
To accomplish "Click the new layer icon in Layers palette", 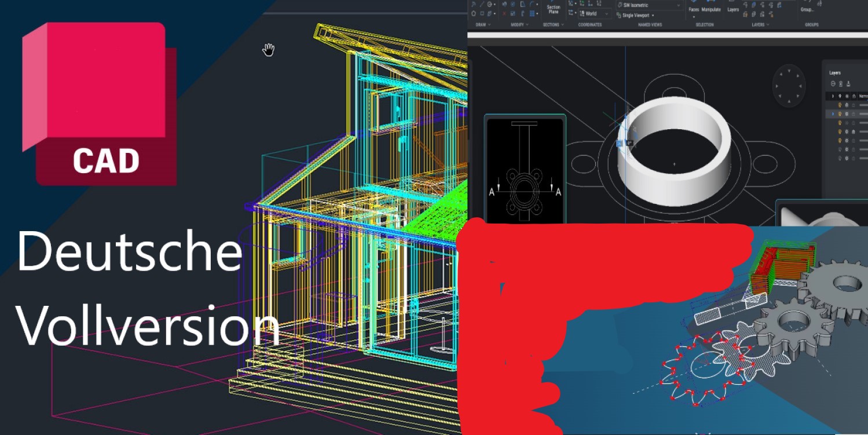I will [834, 83].
